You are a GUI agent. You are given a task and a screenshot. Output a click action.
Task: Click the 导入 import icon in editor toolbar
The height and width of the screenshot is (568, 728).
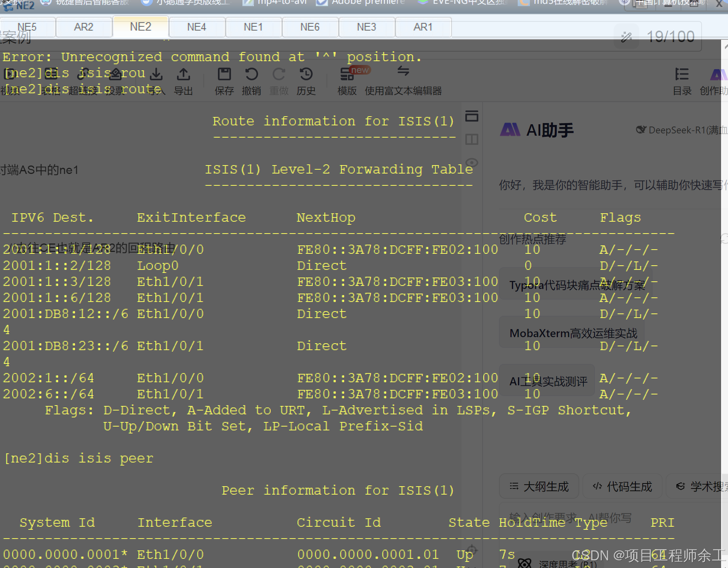(156, 81)
